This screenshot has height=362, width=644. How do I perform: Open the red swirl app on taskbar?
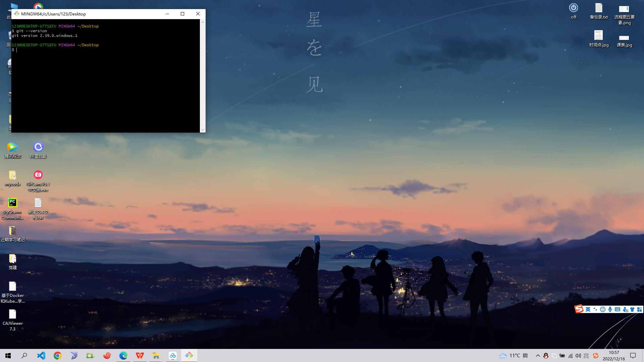107,356
